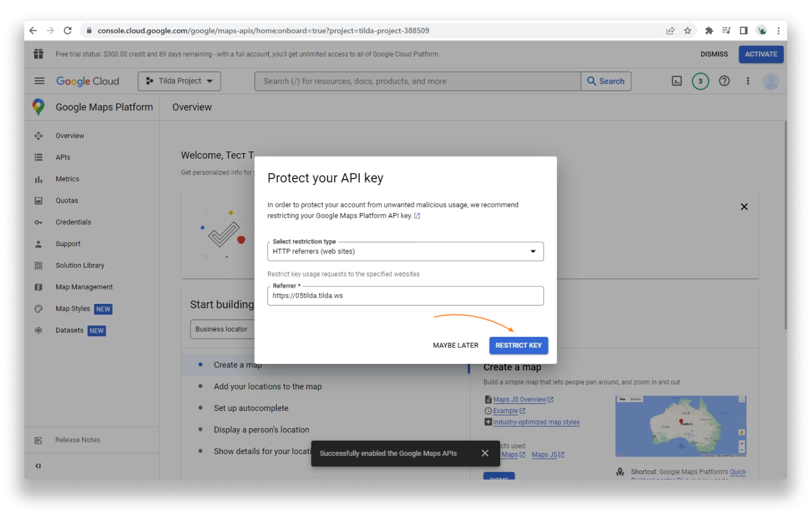Image resolution: width=812 pixels, height=524 pixels.
Task: Select Add your locations to the map
Action: point(267,387)
